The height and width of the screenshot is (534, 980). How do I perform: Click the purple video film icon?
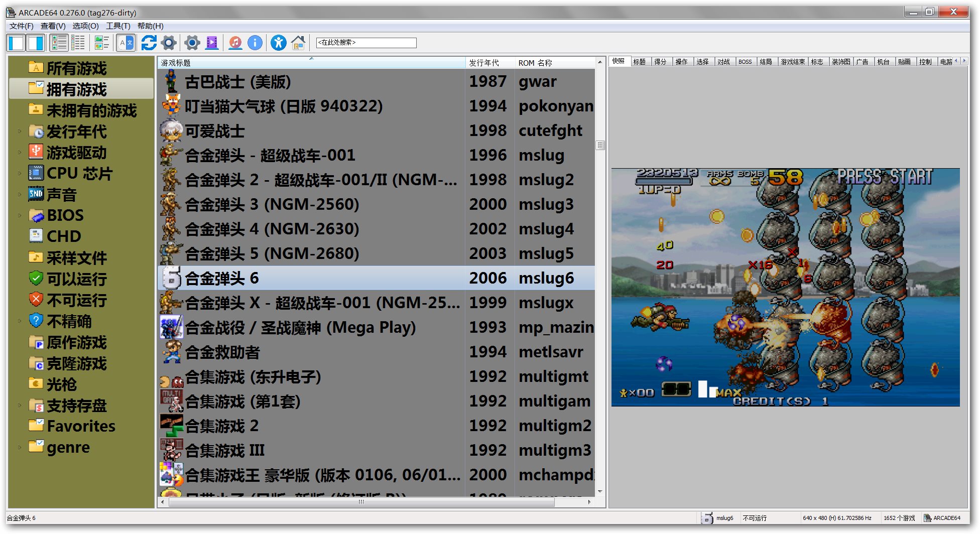pos(212,43)
